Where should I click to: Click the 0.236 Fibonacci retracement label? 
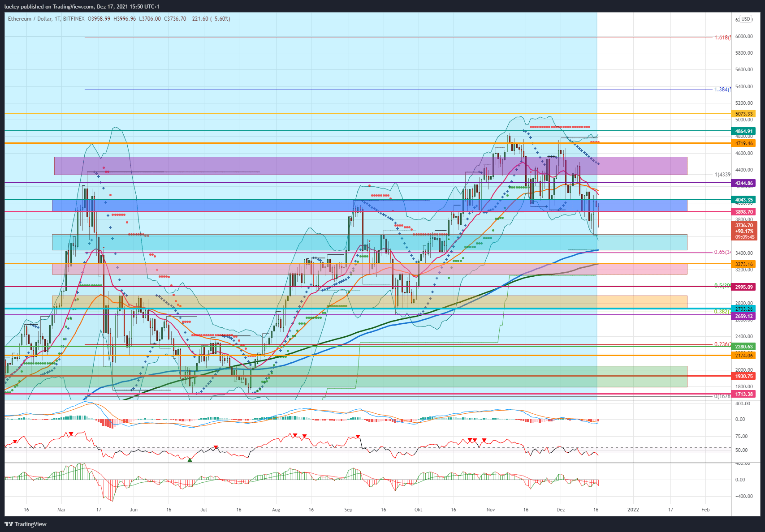coord(722,344)
